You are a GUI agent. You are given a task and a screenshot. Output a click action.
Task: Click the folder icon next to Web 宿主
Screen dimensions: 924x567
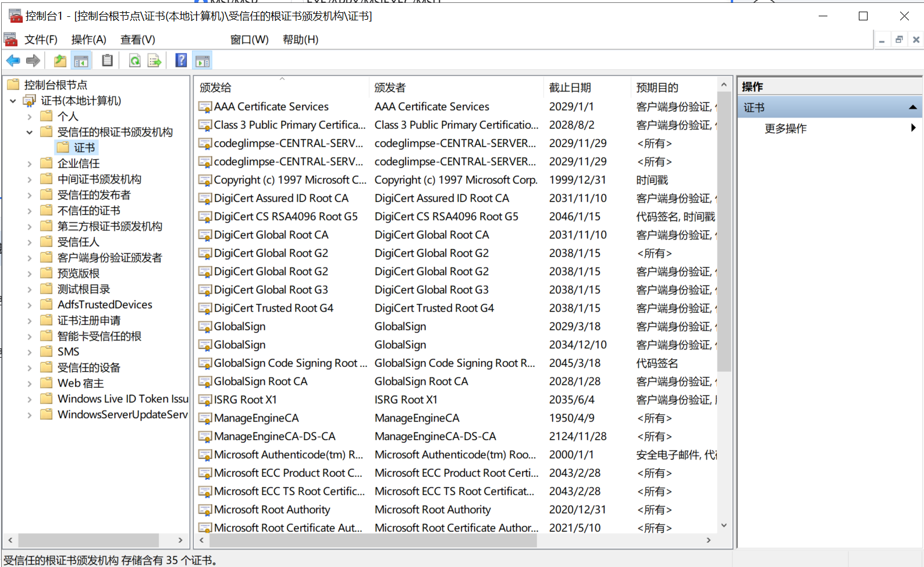[47, 383]
